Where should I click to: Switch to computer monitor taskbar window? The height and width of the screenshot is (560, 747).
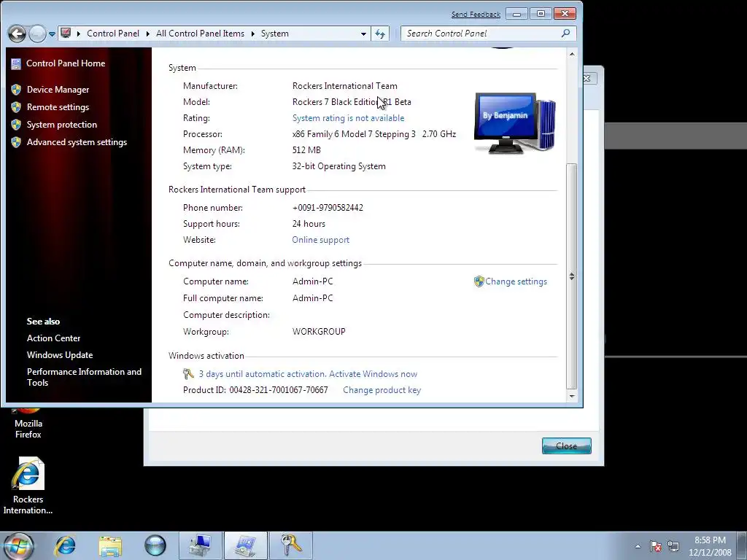pos(201,545)
